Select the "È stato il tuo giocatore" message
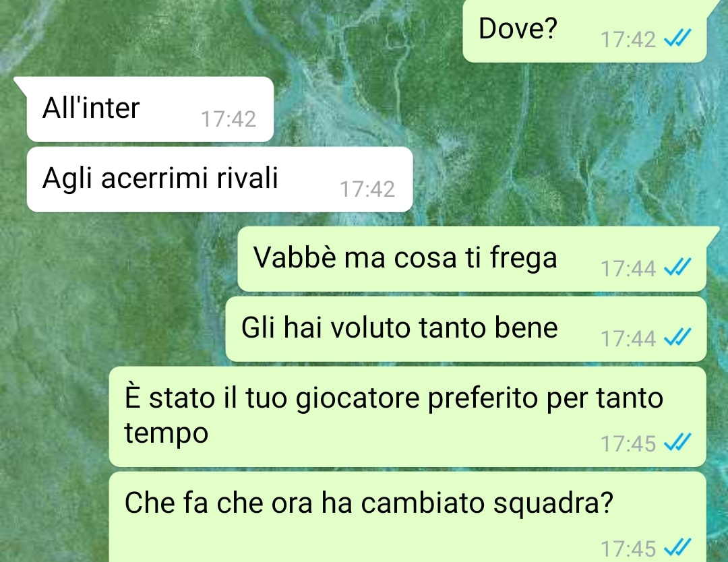This screenshot has height=562, width=728. pyautogui.click(x=407, y=416)
